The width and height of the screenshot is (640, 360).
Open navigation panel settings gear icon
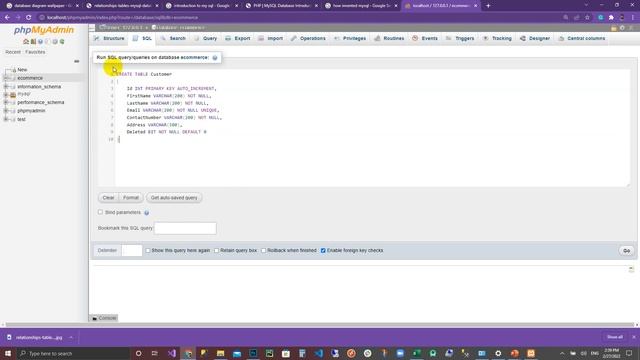pyautogui.click(x=55, y=42)
